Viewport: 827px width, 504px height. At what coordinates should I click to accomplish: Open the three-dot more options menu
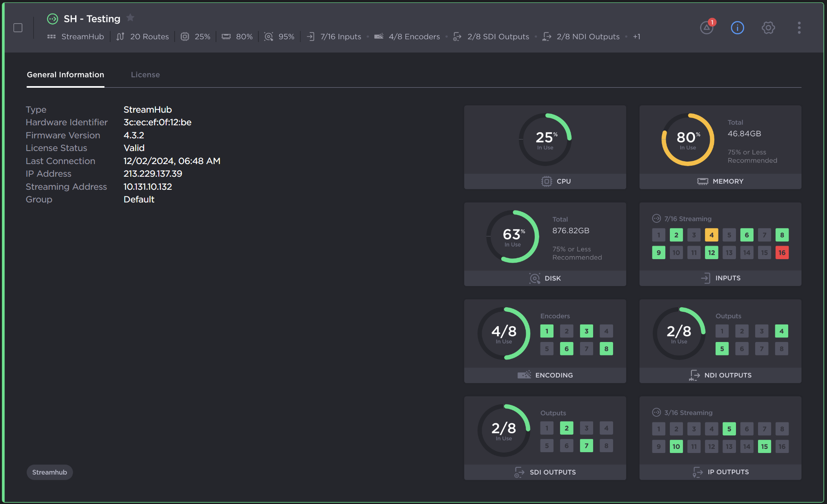(799, 28)
